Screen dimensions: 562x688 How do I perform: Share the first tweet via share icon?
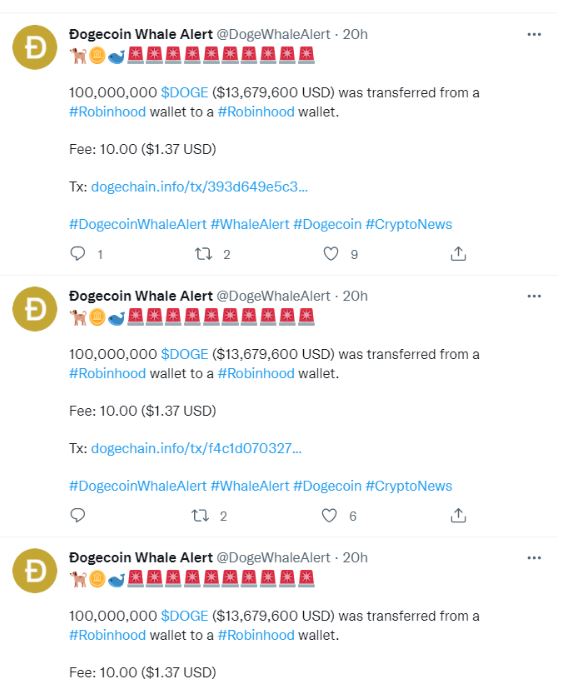[x=458, y=254]
